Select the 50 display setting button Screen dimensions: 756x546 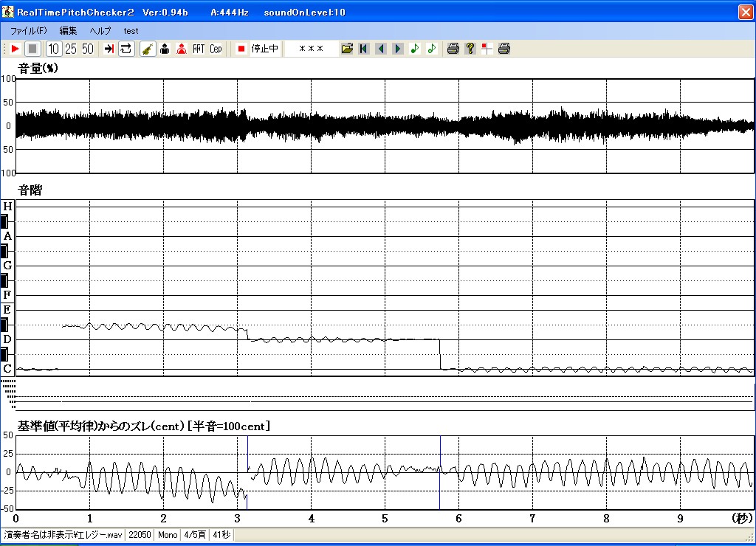(x=88, y=49)
